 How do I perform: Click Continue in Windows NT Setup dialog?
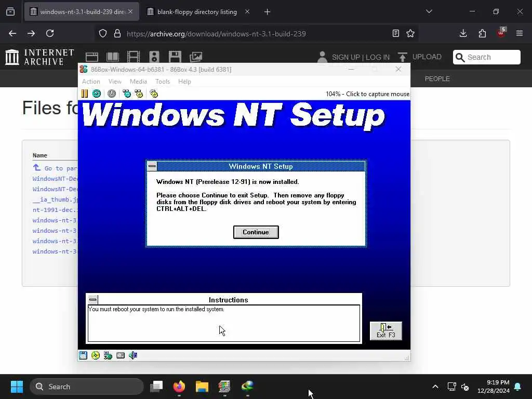tap(256, 232)
